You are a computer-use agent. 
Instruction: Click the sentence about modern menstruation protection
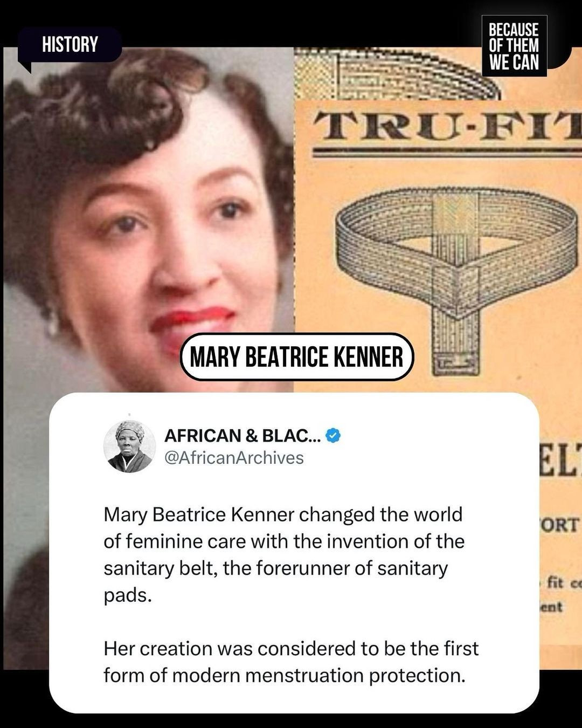pyautogui.click(x=291, y=662)
